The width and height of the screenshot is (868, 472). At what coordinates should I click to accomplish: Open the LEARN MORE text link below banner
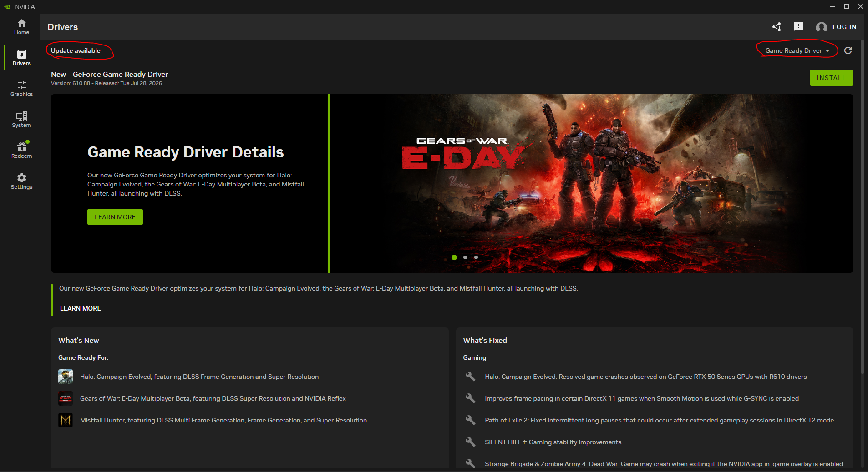click(81, 308)
